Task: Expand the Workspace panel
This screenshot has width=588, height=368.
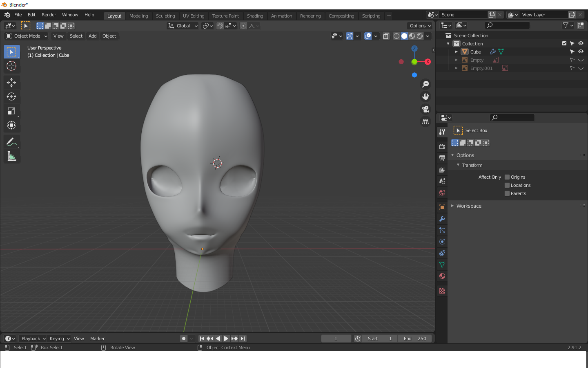Action: click(469, 206)
